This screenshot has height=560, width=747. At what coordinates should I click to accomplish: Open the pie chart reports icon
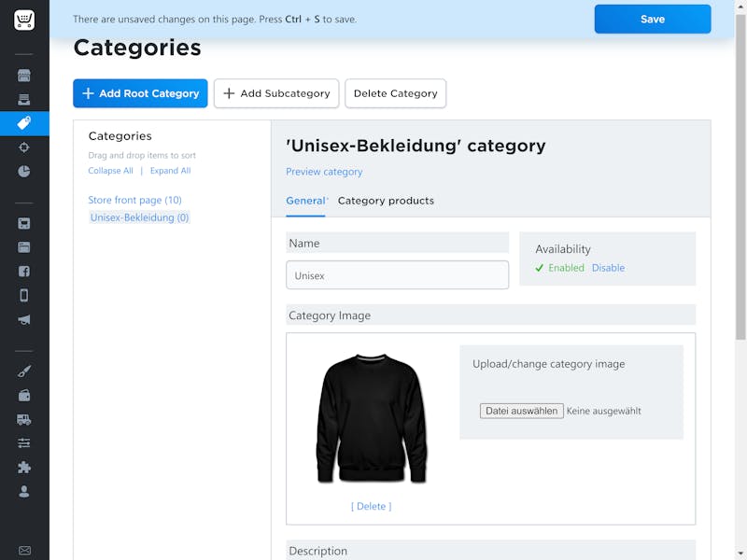(x=24, y=172)
